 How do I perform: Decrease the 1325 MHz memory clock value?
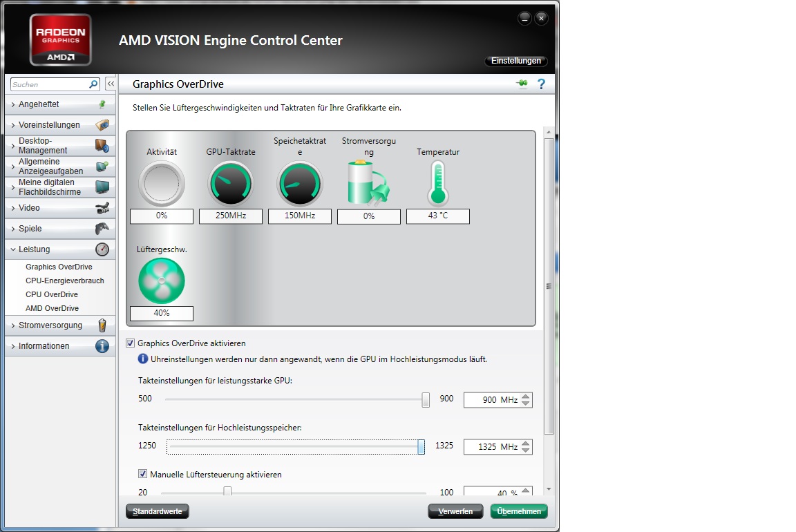coord(526,450)
